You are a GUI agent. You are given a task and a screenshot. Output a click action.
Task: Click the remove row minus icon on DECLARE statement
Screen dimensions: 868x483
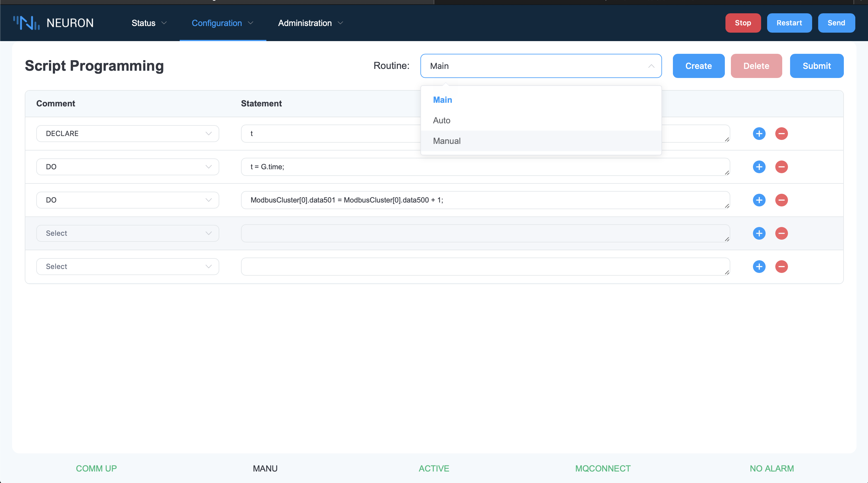pyautogui.click(x=781, y=133)
